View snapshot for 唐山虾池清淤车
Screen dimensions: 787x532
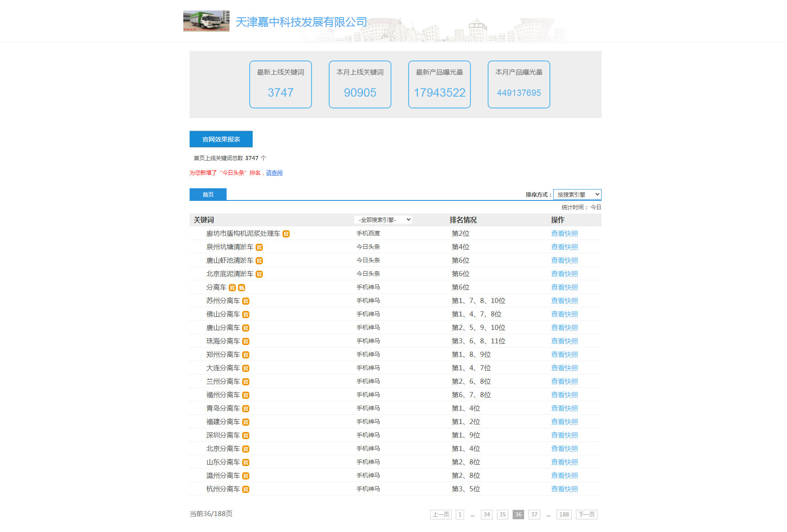564,261
